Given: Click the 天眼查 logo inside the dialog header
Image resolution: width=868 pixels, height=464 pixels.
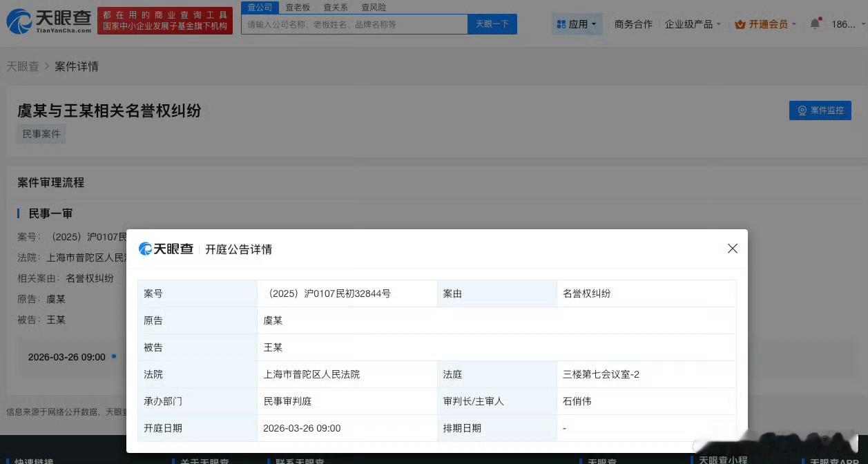Looking at the screenshot, I should tap(166, 249).
